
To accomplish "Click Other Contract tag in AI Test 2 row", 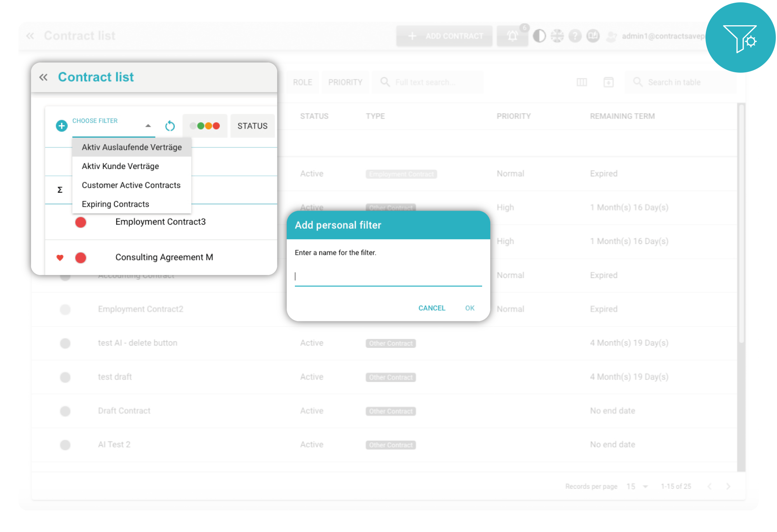I will click(x=391, y=445).
